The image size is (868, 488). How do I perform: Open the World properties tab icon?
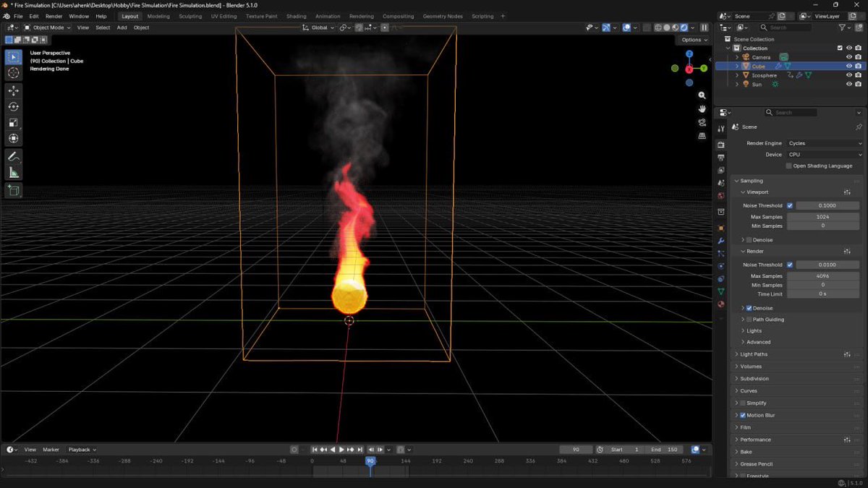(720, 196)
